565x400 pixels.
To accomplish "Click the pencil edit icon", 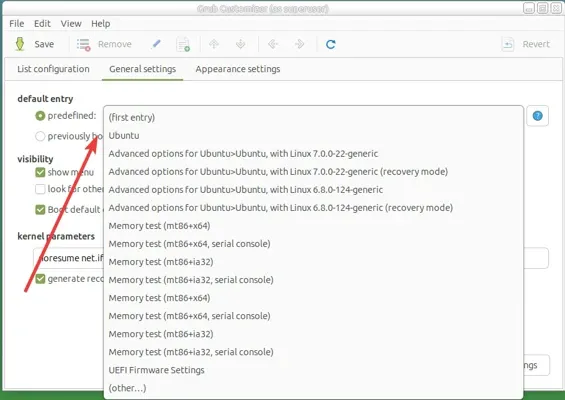I will pyautogui.click(x=156, y=44).
